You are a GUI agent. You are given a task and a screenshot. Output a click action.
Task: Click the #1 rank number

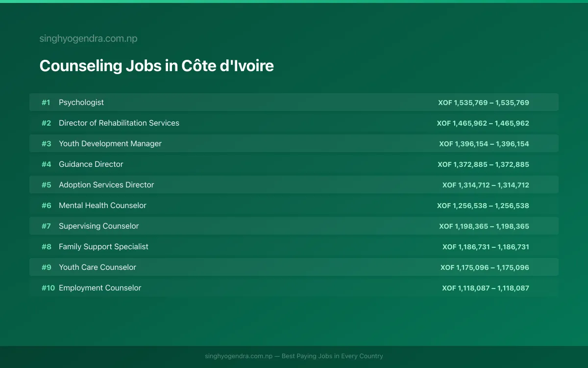point(46,103)
